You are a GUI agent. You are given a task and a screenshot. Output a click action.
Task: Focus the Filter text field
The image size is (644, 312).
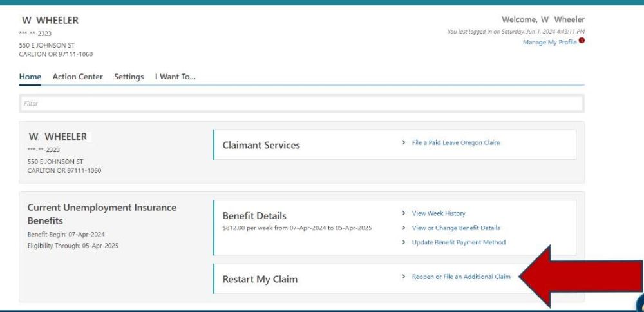coord(301,103)
